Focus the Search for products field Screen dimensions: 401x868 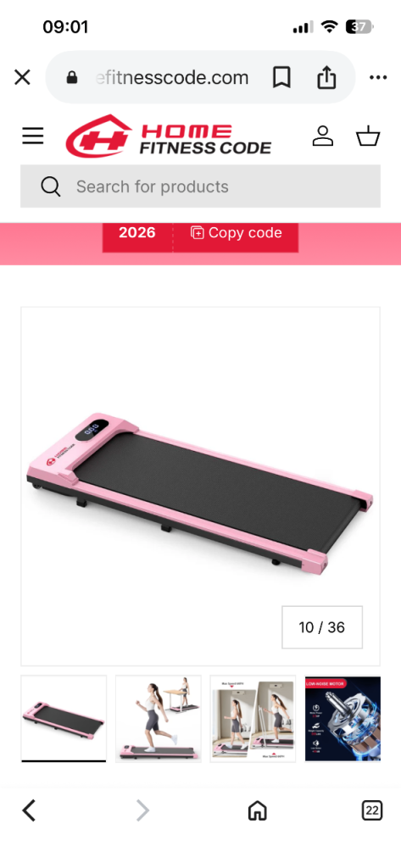pos(200,186)
